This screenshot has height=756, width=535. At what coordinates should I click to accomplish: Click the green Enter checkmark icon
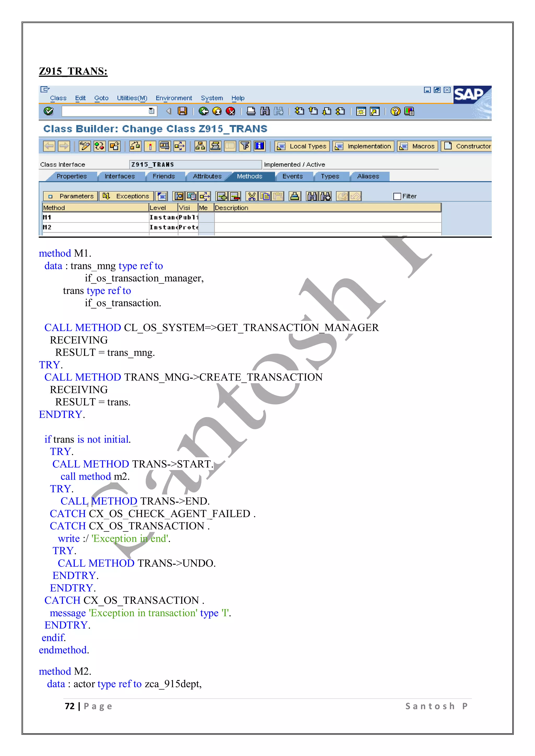click(x=48, y=111)
